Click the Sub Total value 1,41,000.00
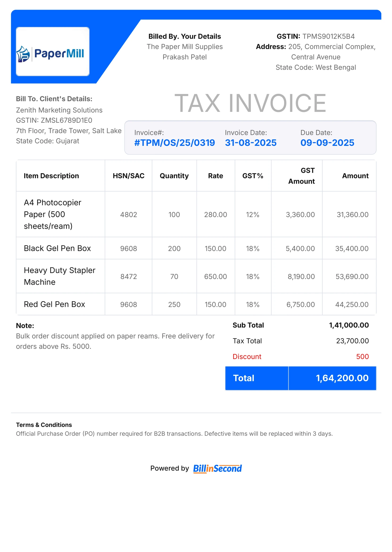The image size is (392, 552). pyautogui.click(x=349, y=325)
